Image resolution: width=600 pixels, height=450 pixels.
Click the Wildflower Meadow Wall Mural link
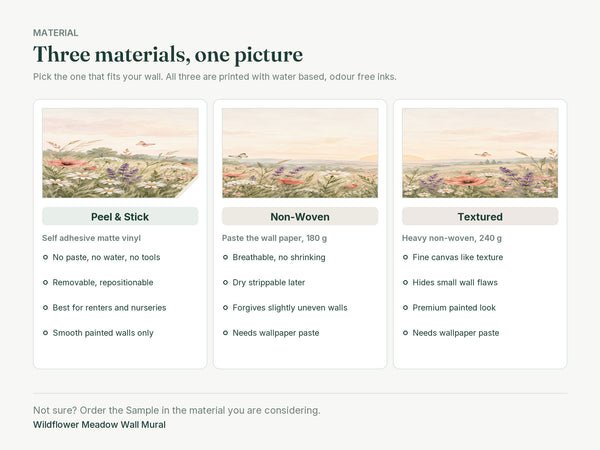[99, 425]
